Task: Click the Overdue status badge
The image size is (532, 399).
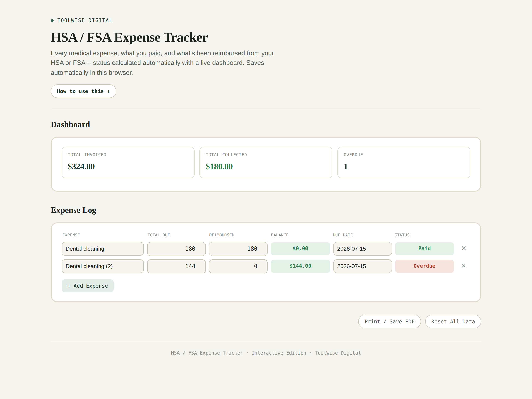Action: point(425,266)
